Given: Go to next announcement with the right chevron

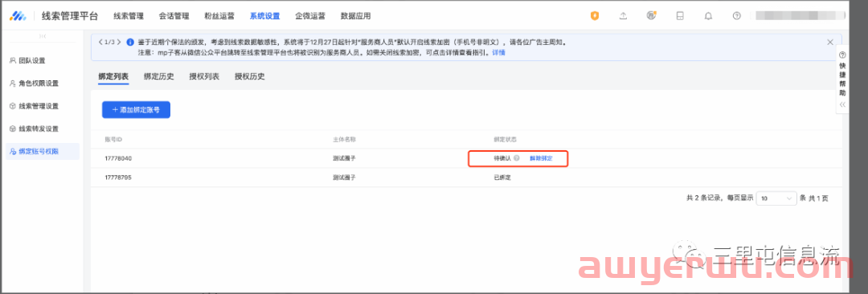Looking at the screenshot, I should tap(119, 42).
